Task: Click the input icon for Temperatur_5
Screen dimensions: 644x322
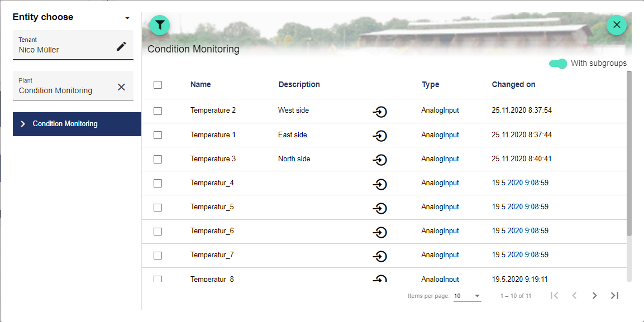Action: tap(380, 208)
